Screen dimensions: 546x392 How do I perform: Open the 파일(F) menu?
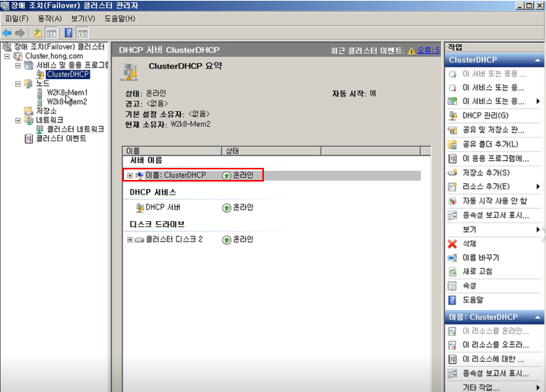[x=17, y=18]
